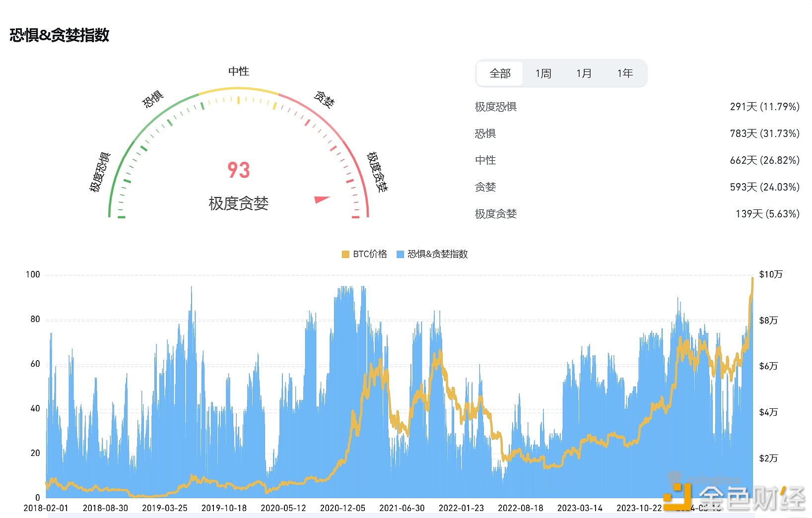812x518 pixels.
Task: Click the value 291天 (11.79%)
Action: click(x=764, y=107)
